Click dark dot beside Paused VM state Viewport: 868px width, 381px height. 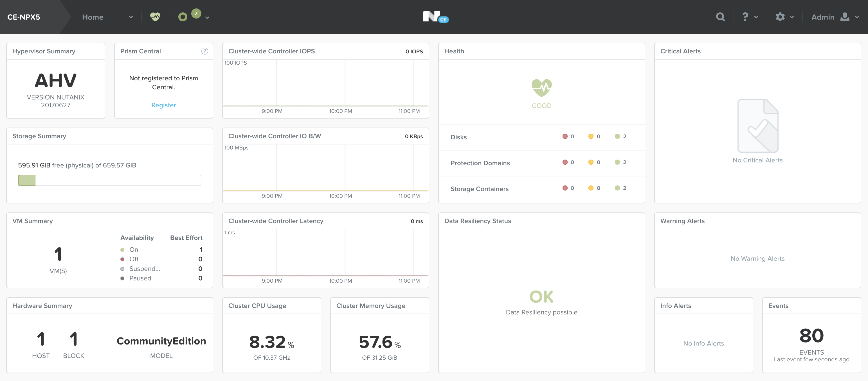click(122, 278)
